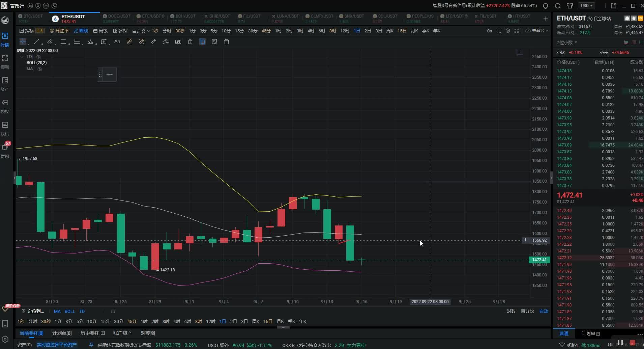The height and width of the screenshot is (349, 644).
Task: Toggle visibility of the TD indicator
Action: point(38,57)
